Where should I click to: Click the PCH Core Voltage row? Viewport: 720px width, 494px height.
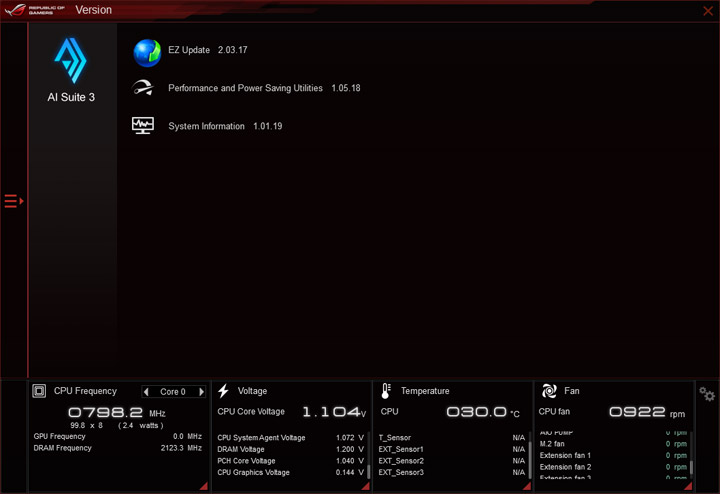pos(291,461)
